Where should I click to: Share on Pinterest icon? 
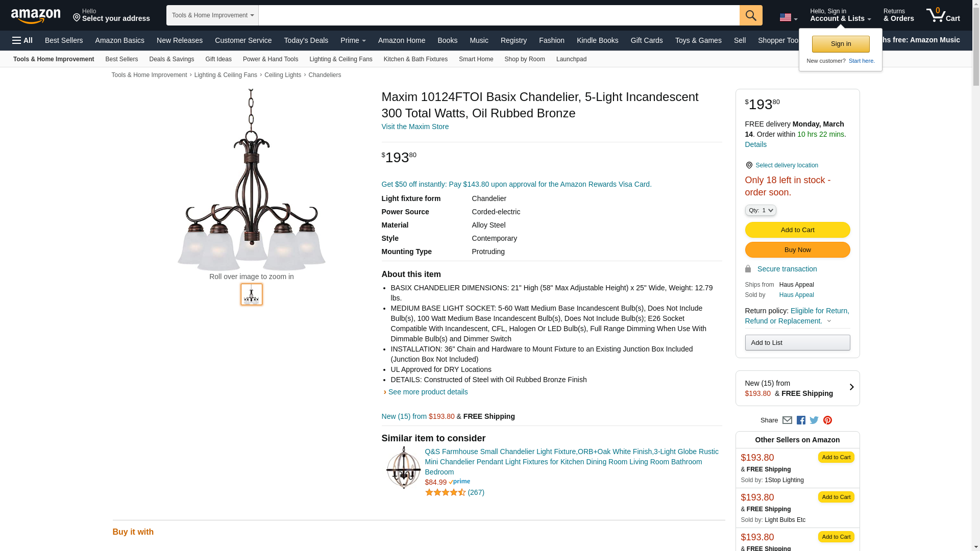coord(827,420)
